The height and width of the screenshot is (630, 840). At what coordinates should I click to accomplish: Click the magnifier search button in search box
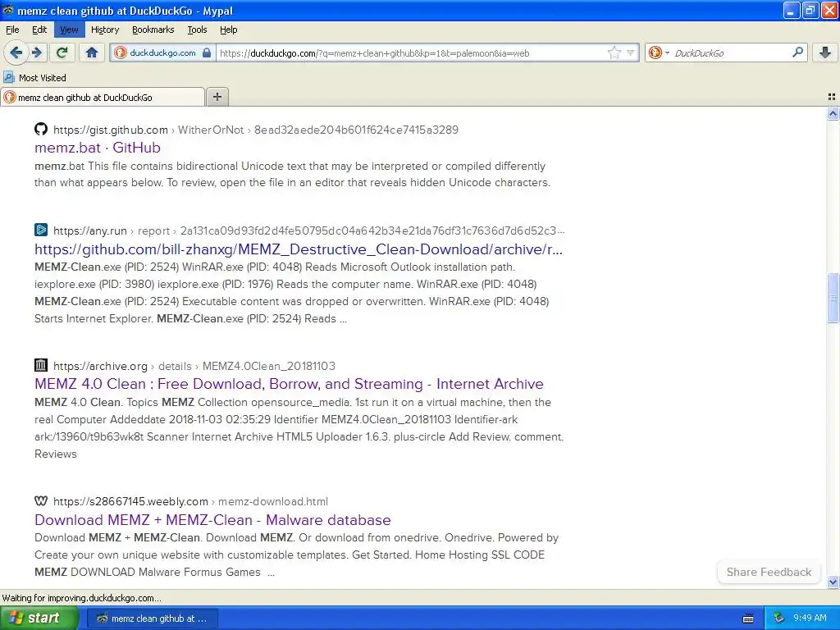(x=797, y=52)
